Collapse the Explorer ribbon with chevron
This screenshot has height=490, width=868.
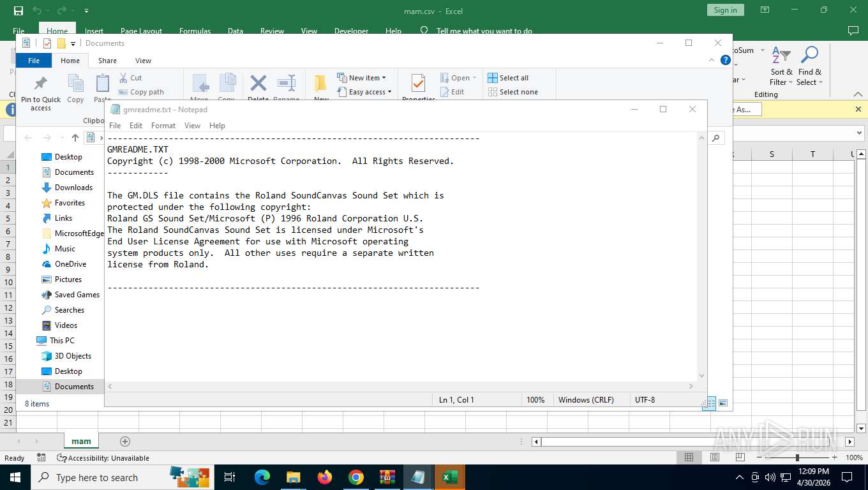click(712, 60)
